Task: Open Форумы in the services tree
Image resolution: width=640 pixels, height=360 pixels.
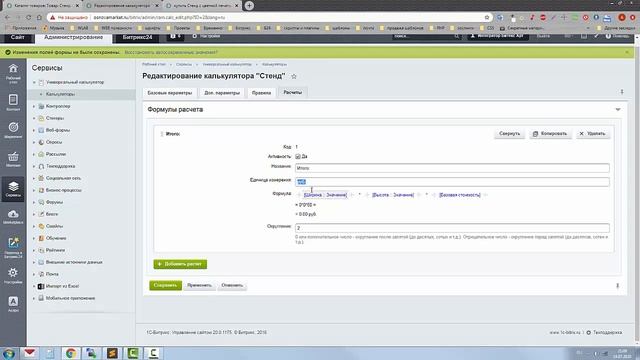Action: coord(54,202)
